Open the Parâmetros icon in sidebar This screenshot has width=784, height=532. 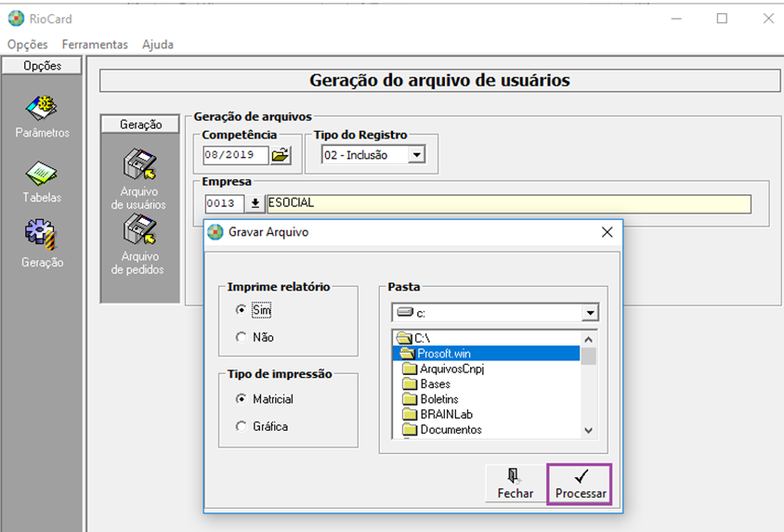point(42,108)
